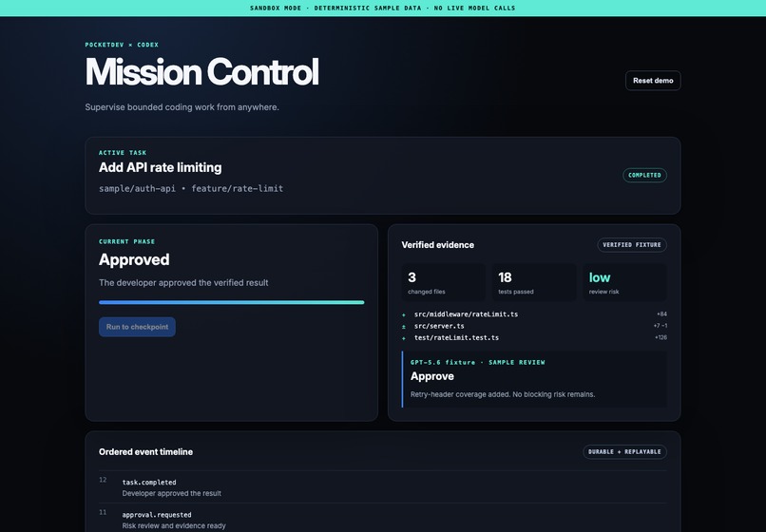Click the Add API rate limiting title
Screen dimensions: 766x532
161,167
